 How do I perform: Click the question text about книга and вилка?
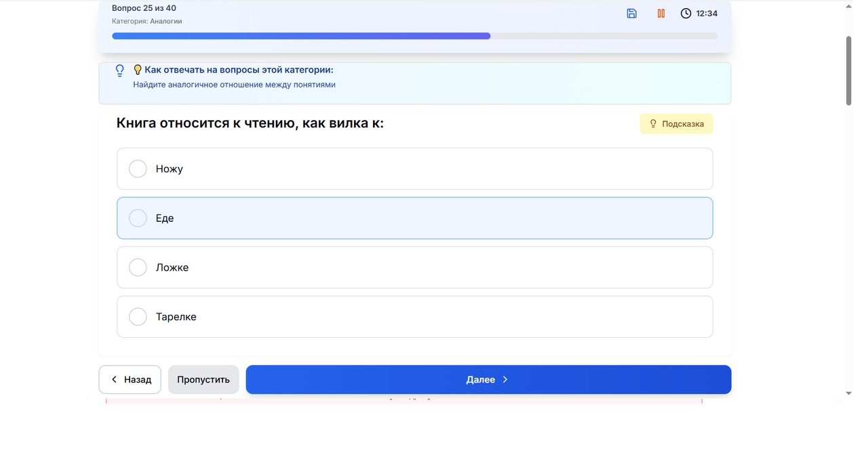click(250, 123)
